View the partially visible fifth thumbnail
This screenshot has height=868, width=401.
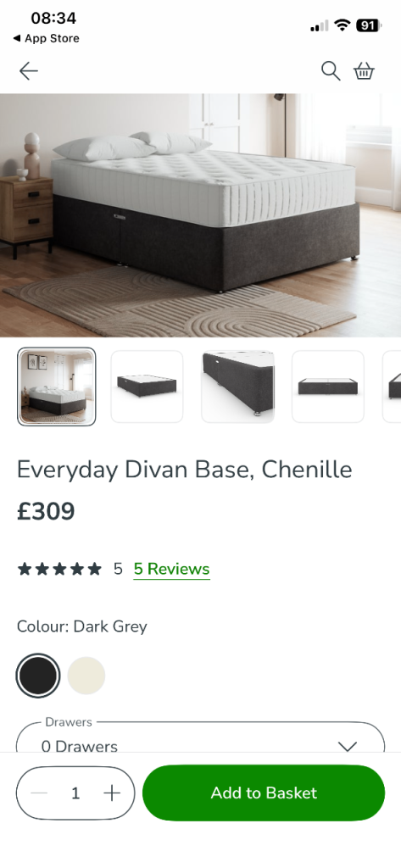coord(392,387)
